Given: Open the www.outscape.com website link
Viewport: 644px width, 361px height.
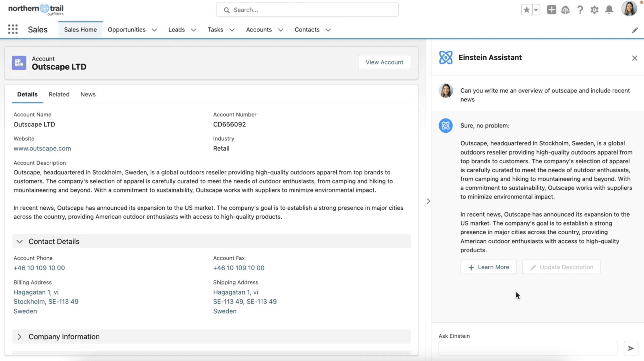Looking at the screenshot, I should (x=42, y=148).
